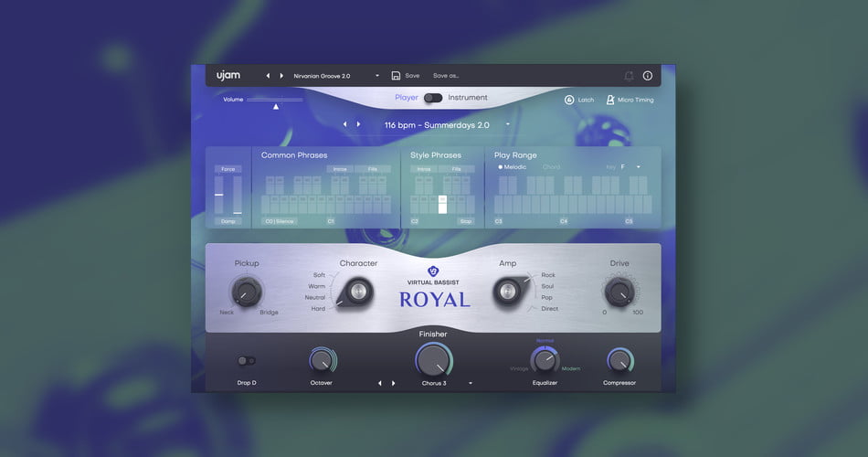
Task: Open the info circle icon
Action: [x=648, y=76]
